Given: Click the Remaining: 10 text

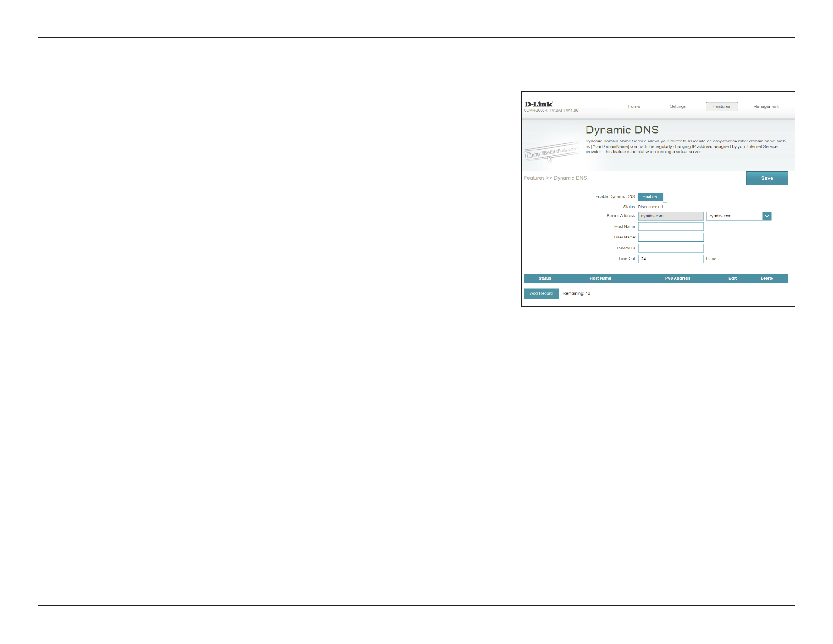Looking at the screenshot, I should tap(576, 293).
